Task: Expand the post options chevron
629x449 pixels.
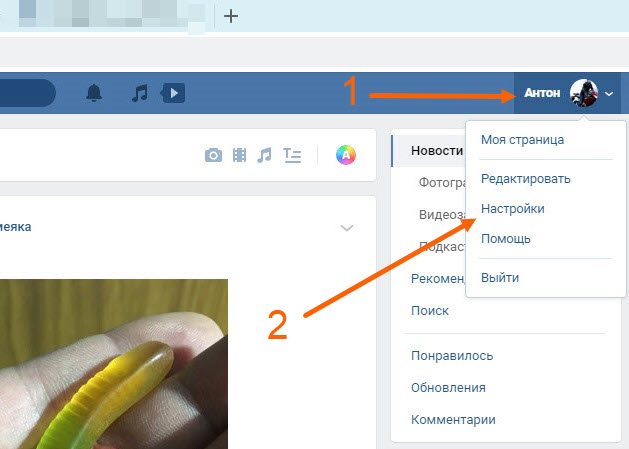Action: [347, 228]
